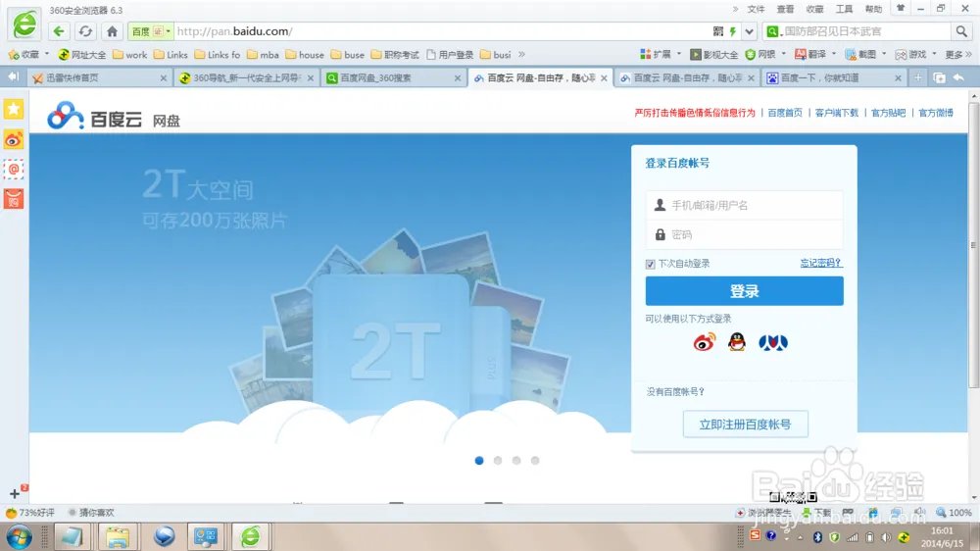Open the 官方微博 link
The image size is (980, 551).
(x=936, y=113)
